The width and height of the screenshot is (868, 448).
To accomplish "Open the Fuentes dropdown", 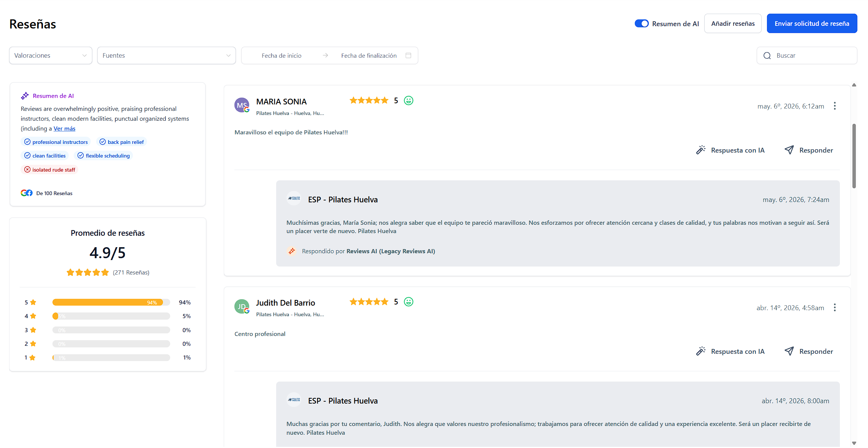I will pos(166,55).
